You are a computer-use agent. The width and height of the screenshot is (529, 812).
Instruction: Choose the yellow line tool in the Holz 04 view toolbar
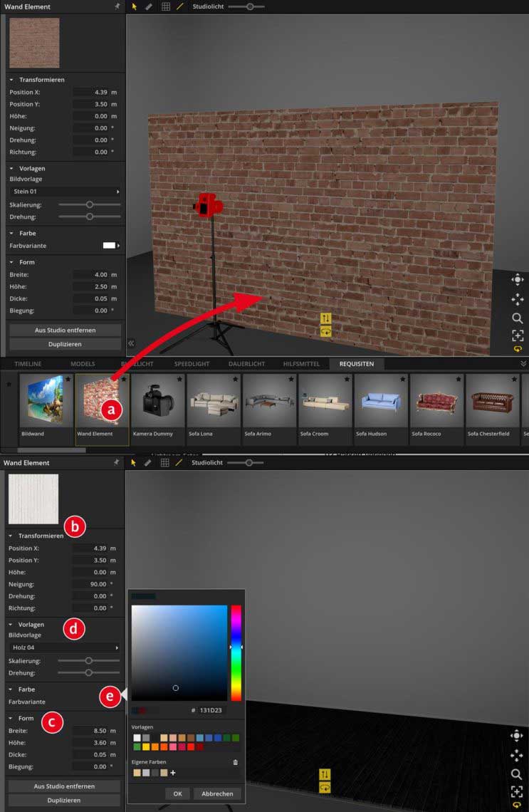(179, 462)
